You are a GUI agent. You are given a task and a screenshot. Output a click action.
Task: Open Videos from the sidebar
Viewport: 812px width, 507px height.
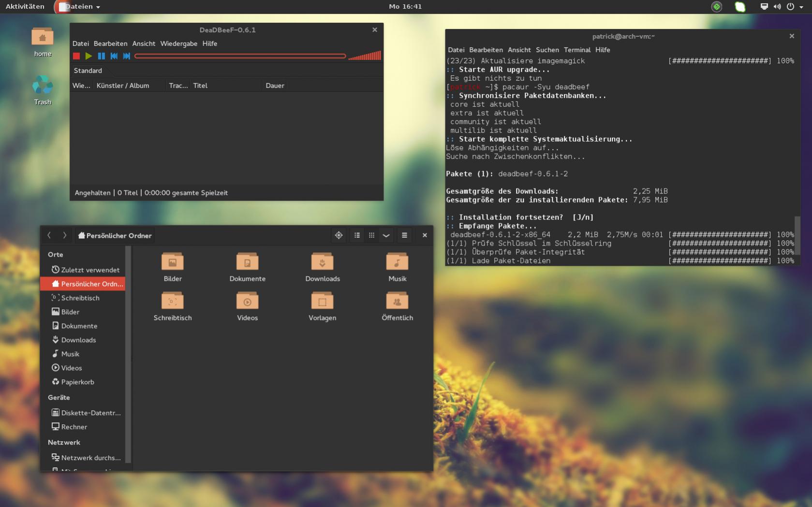[x=83, y=368]
